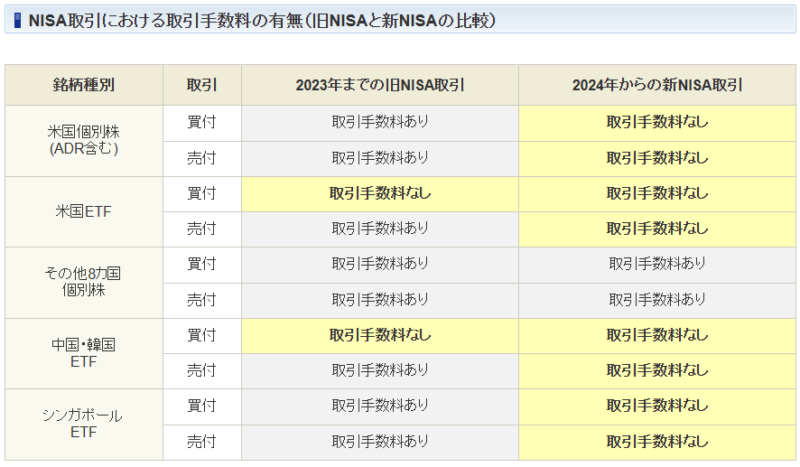Screen dimensions: 800x467
Task: Select the 米国個別株 (ADR含む) row label
Action: click(x=84, y=140)
